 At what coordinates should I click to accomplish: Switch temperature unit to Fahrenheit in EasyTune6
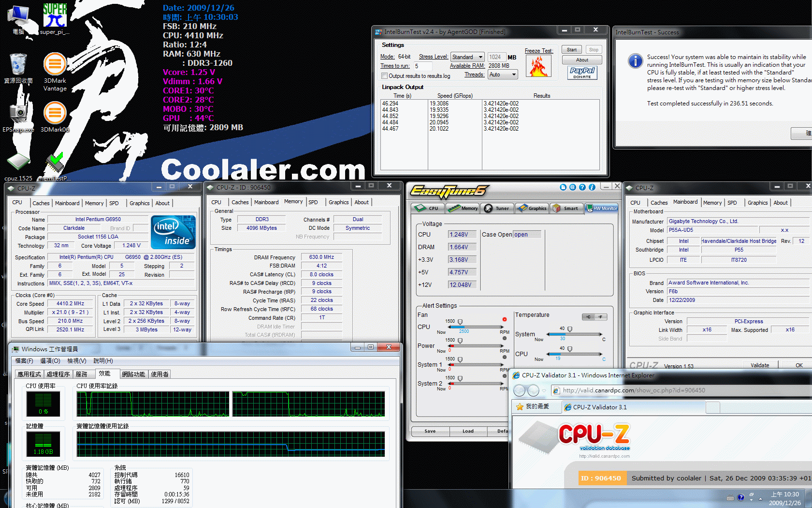pyautogui.click(x=601, y=317)
